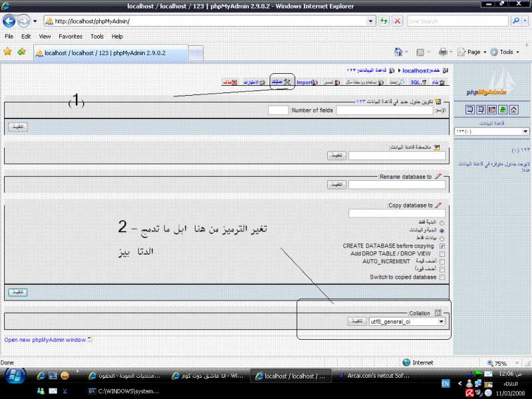This screenshot has height=399, width=532.
Task: Open the Favorites menu in menu bar
Action: [x=70, y=37]
